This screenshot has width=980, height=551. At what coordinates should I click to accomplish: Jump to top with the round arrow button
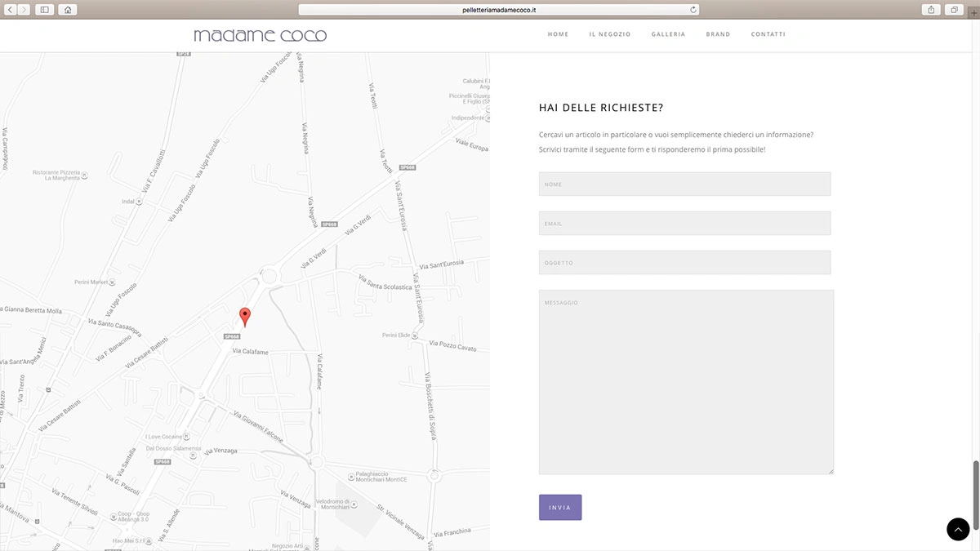click(958, 529)
